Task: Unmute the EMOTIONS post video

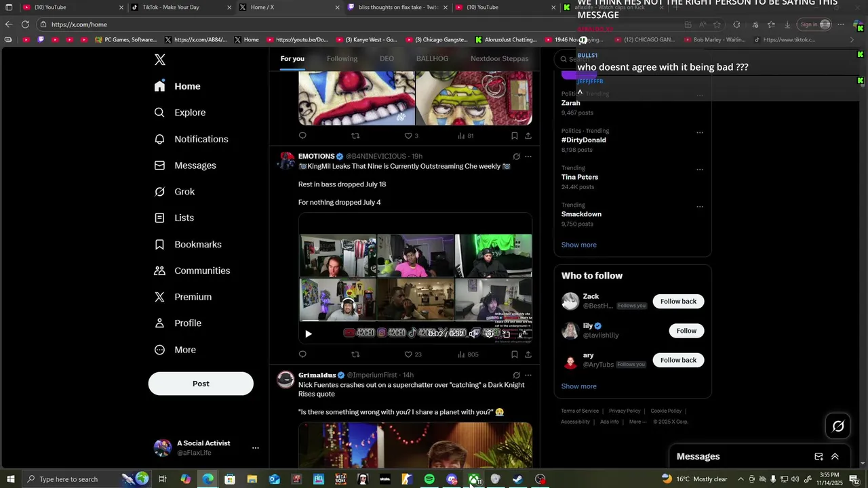Action: coord(473,333)
